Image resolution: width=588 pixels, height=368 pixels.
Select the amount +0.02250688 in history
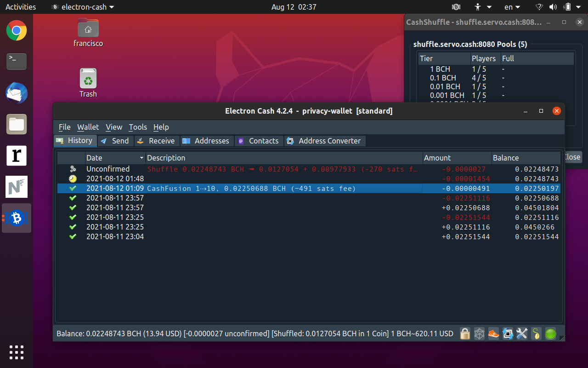(466, 208)
